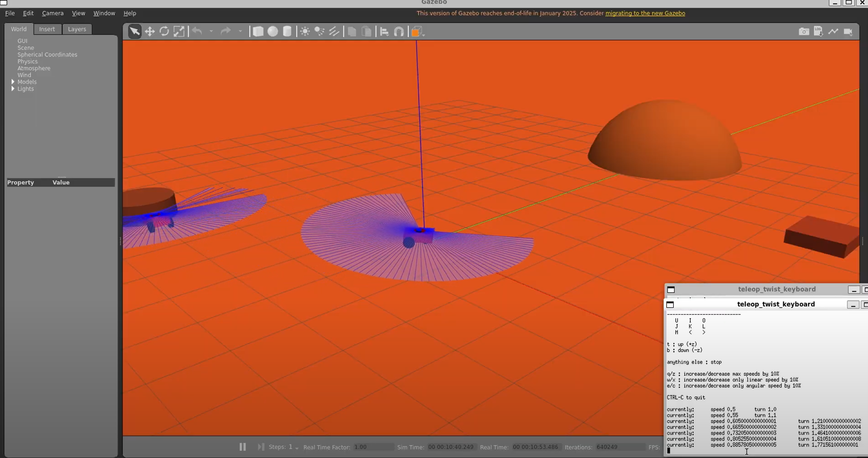Toggle video recording icon

[x=848, y=32]
